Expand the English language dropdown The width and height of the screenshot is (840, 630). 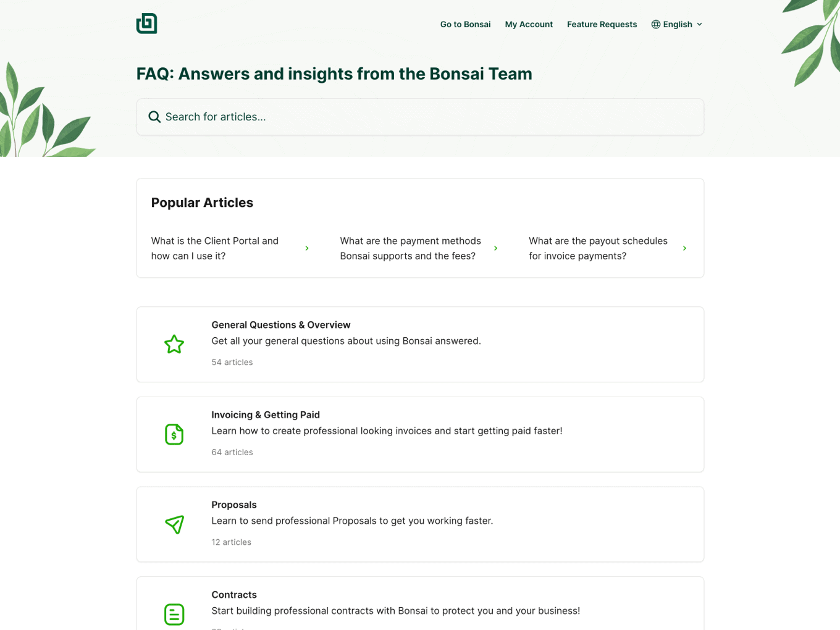[677, 24]
